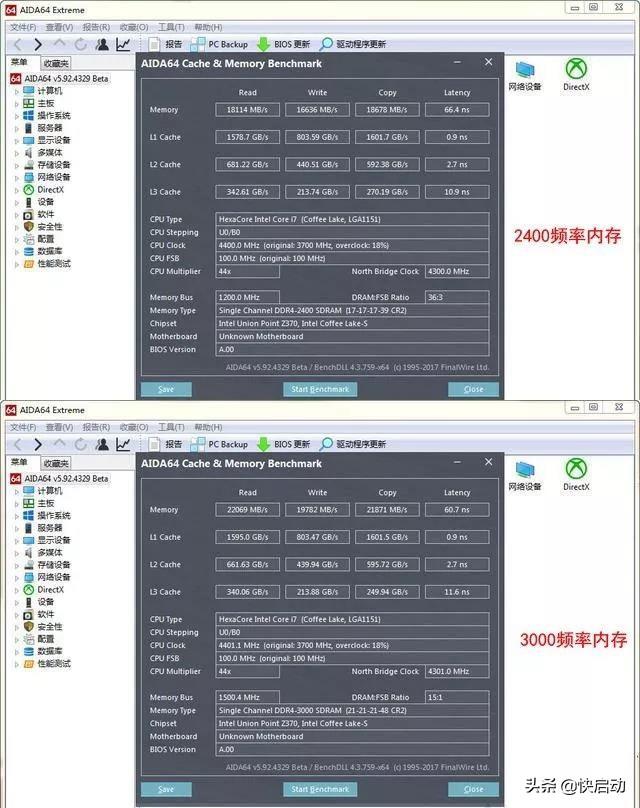Open the 查看(V) menu in upper window
This screenshot has width=640, height=808.
[x=59, y=27]
